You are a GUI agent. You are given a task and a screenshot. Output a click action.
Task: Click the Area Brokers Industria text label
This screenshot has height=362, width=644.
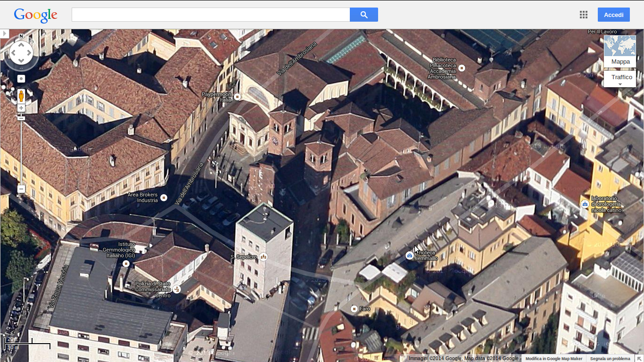click(143, 197)
